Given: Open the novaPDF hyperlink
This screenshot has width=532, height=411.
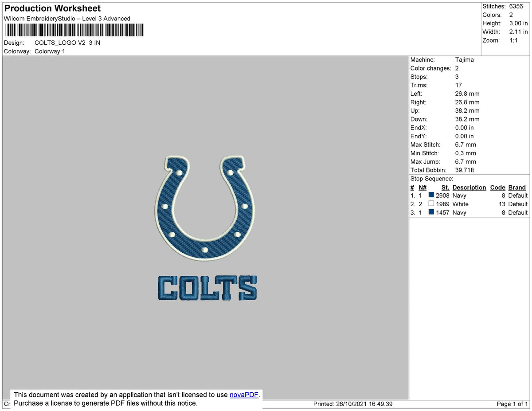Looking at the screenshot, I should coord(243,395).
